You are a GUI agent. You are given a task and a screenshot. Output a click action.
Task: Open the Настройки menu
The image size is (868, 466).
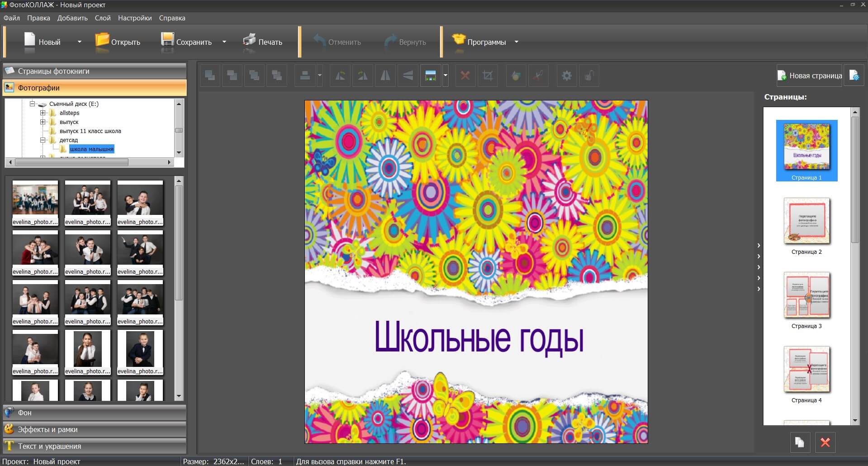(135, 18)
